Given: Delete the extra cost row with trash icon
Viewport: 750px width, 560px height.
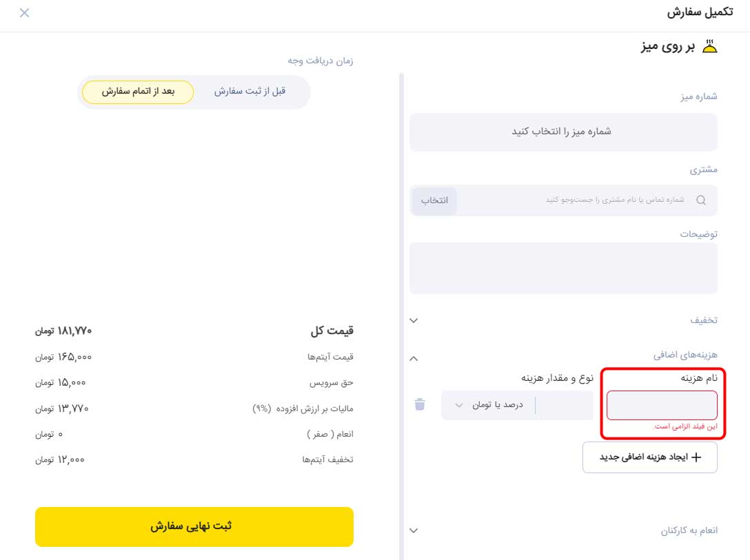Looking at the screenshot, I should (x=420, y=404).
